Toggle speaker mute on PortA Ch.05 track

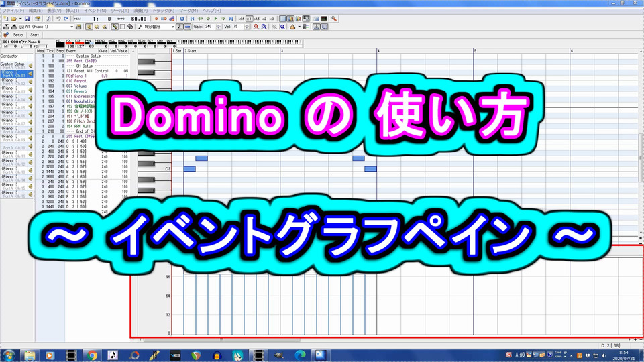click(x=30, y=106)
